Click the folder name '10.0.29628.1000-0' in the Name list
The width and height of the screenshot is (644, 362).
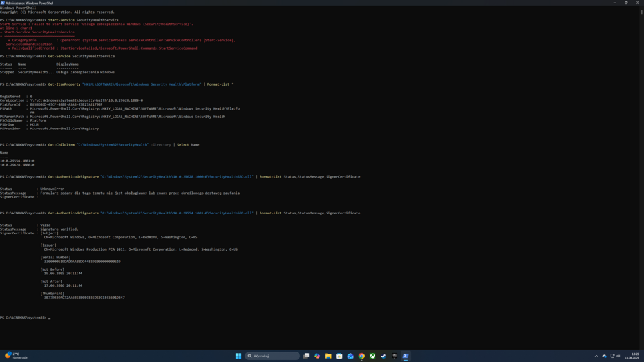click(17, 165)
